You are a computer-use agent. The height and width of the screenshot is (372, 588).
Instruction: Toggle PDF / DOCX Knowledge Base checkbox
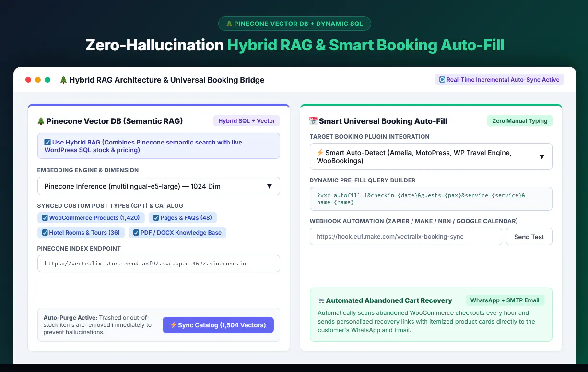coord(136,233)
